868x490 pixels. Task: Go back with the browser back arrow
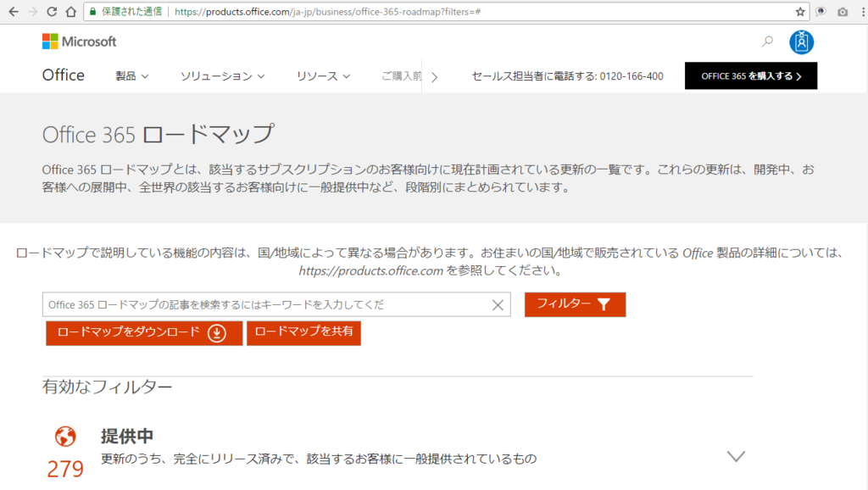tap(14, 12)
